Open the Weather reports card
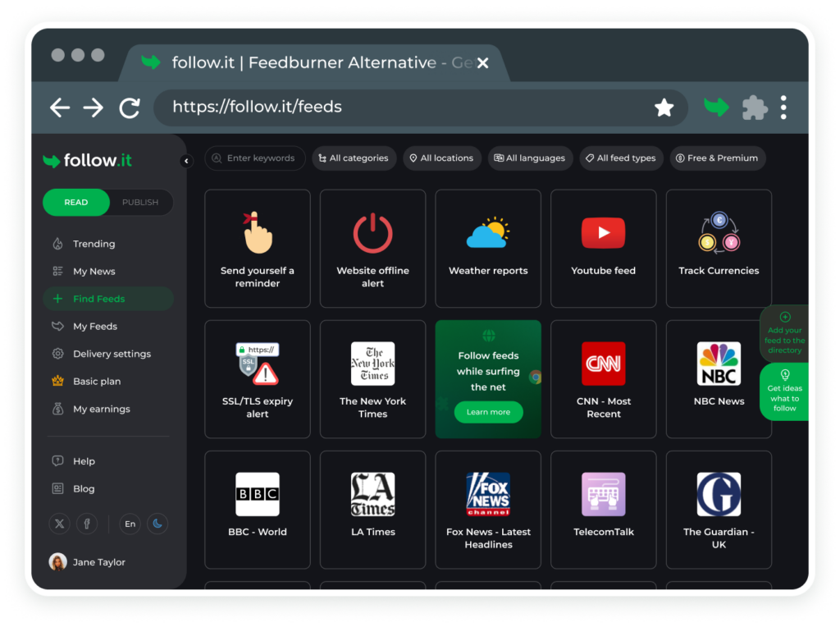 [488, 249]
